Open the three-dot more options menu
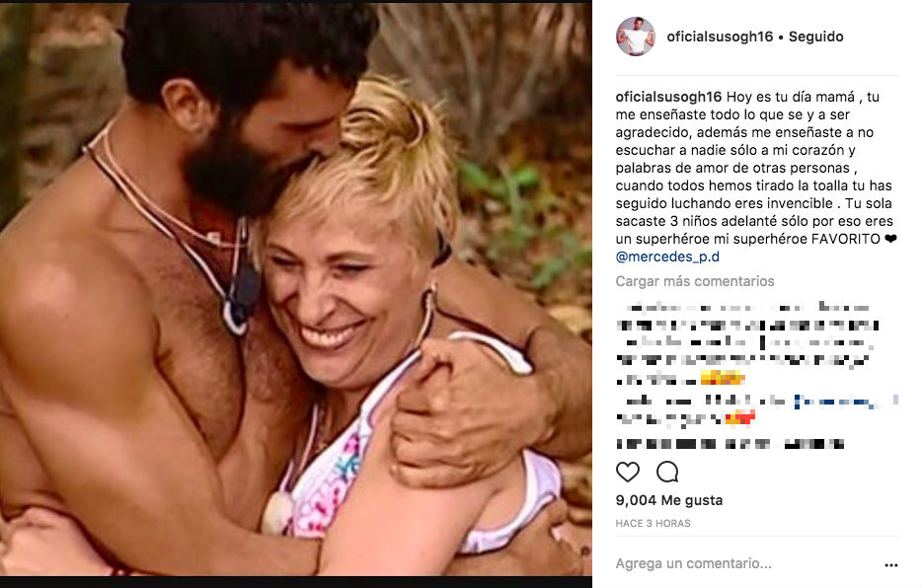The height and width of the screenshot is (588, 923). pyautogui.click(x=891, y=565)
